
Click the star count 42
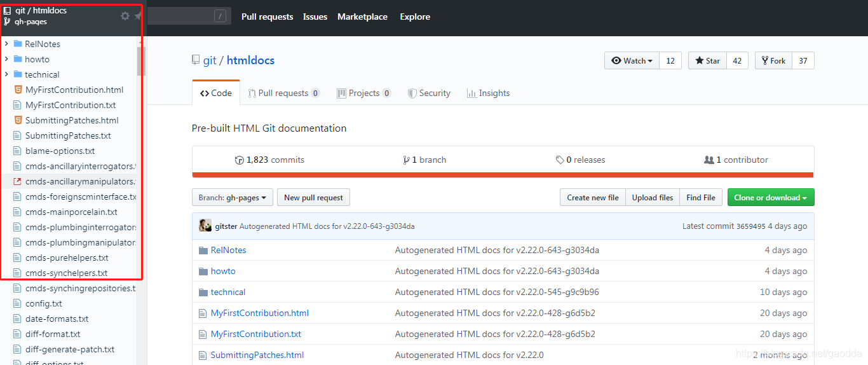[737, 61]
